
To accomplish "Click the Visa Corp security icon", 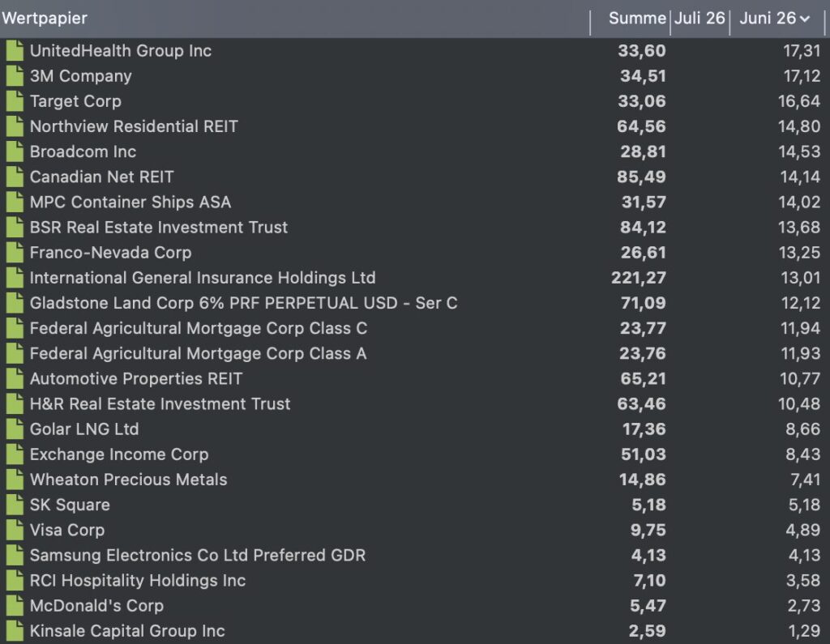I will 15,531.
